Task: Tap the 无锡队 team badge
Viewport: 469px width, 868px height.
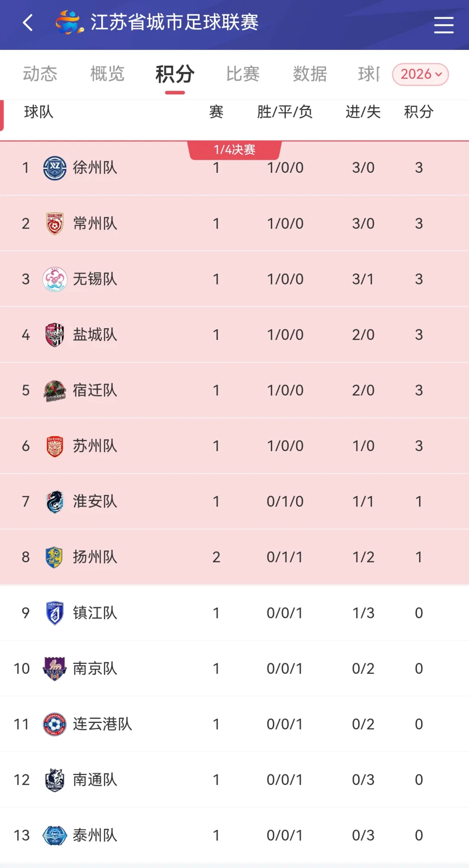Action: (x=55, y=279)
